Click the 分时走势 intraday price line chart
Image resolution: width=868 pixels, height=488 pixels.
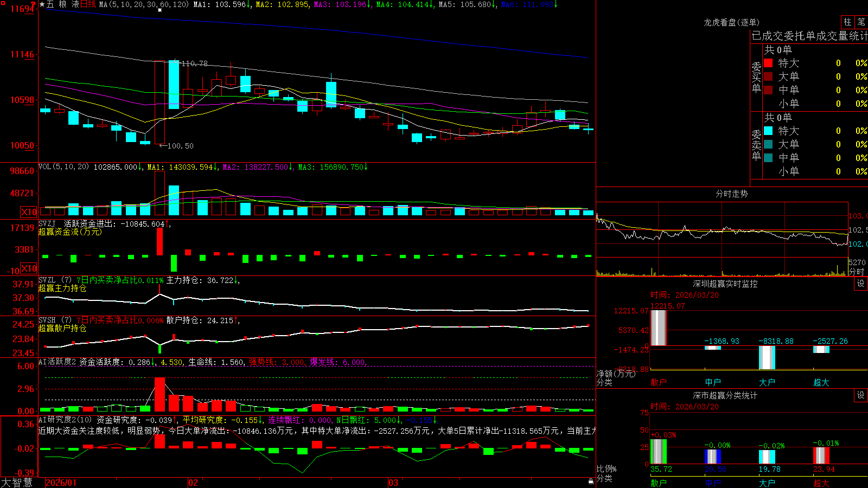722,230
